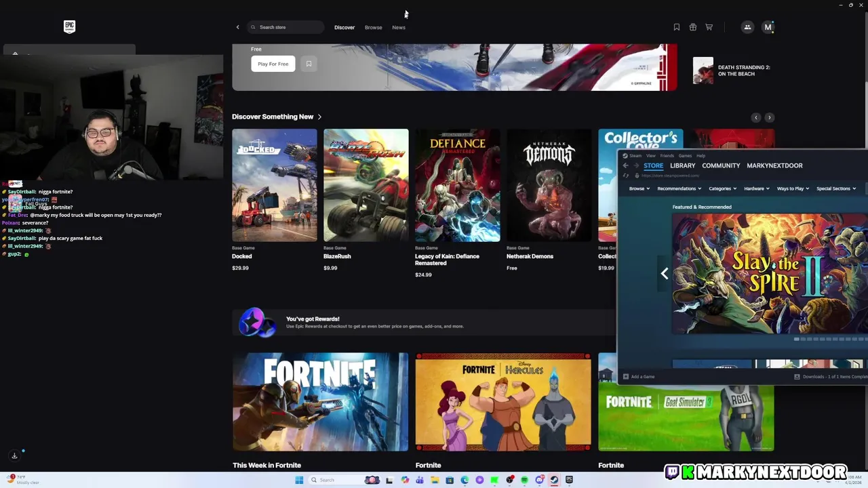
Task: Open the Epic friends icon
Action: tap(747, 27)
